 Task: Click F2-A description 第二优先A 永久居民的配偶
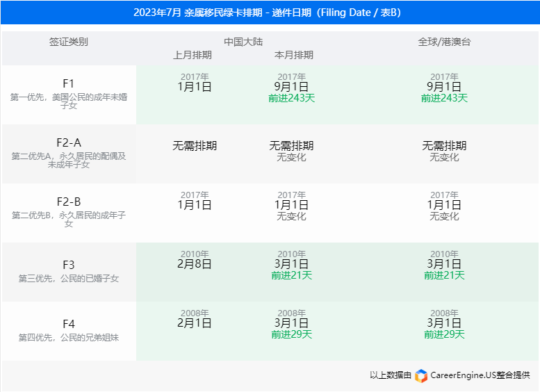pyautogui.click(x=69, y=160)
